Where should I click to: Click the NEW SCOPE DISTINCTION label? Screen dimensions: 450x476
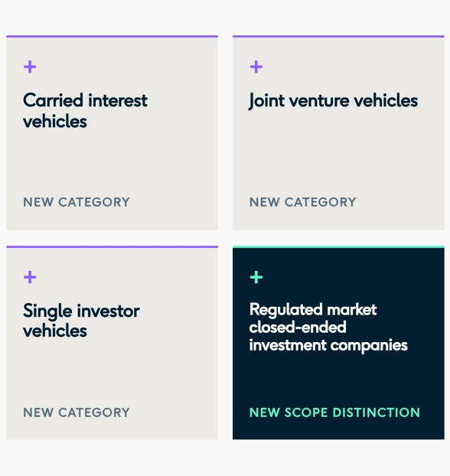tap(334, 412)
